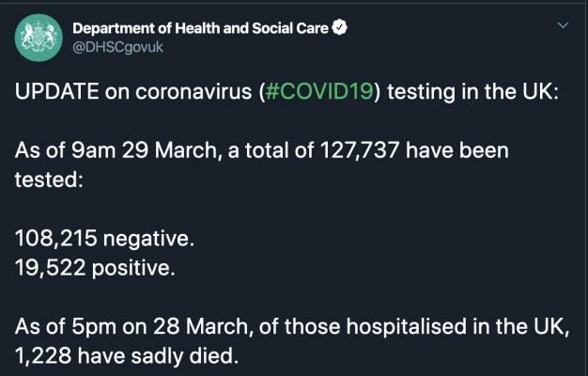Click the '1,228' deaths figure
Image resolution: width=588 pixels, height=376 pixels.
coord(43,355)
